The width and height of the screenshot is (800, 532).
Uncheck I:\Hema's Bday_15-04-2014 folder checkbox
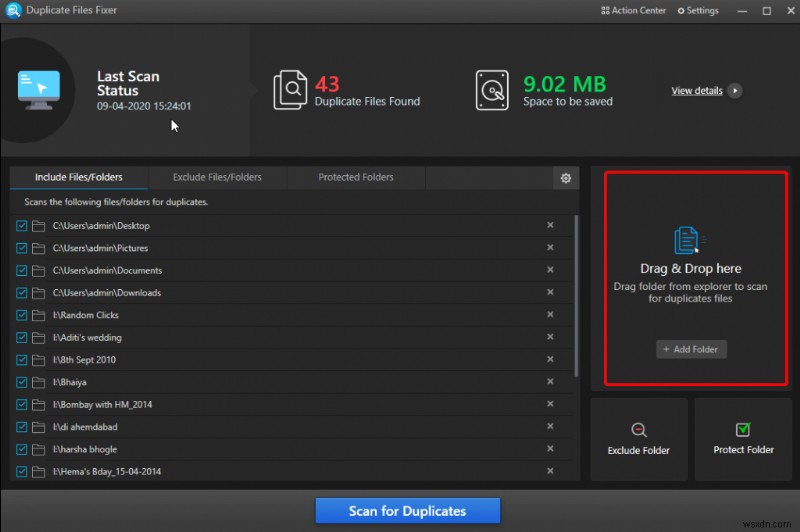click(x=21, y=472)
